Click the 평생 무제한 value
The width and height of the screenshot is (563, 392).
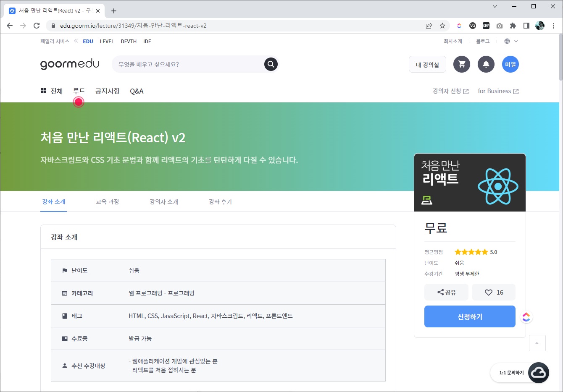click(x=467, y=274)
